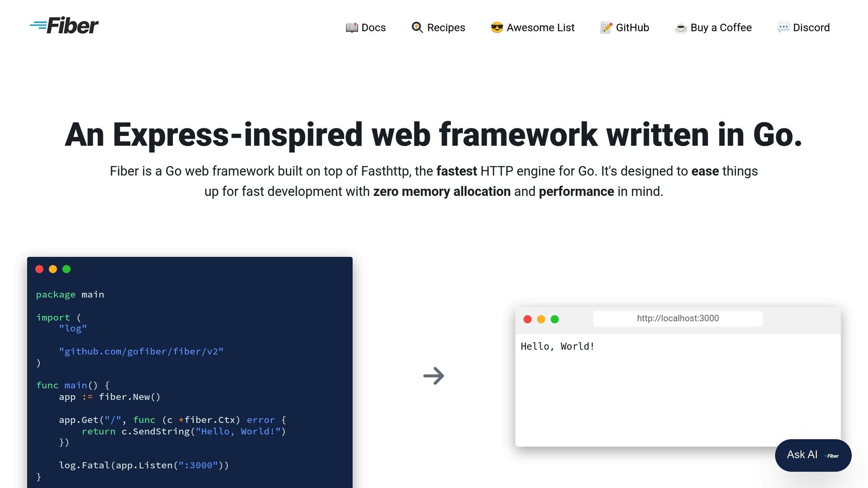
Task: Click the green dot in the browser mockup
Action: pos(555,319)
